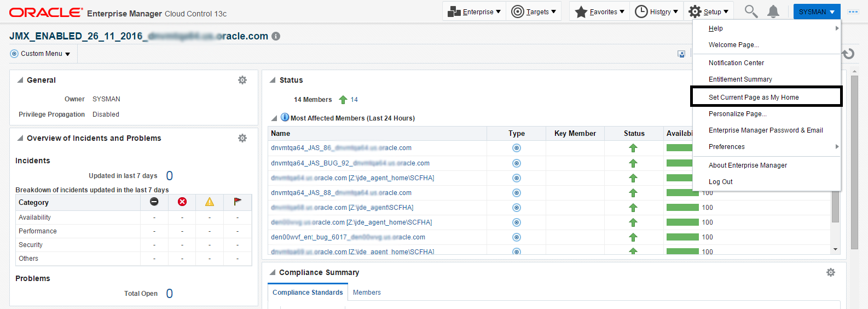The width and height of the screenshot is (868, 309).
Task: Open the Targets menu
Action: (534, 12)
